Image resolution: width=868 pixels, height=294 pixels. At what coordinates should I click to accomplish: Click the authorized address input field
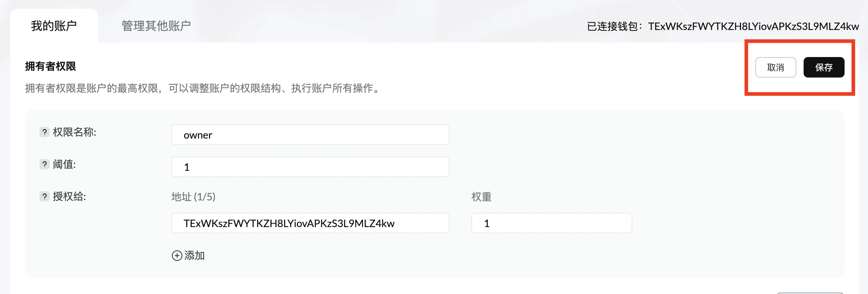pos(310,223)
